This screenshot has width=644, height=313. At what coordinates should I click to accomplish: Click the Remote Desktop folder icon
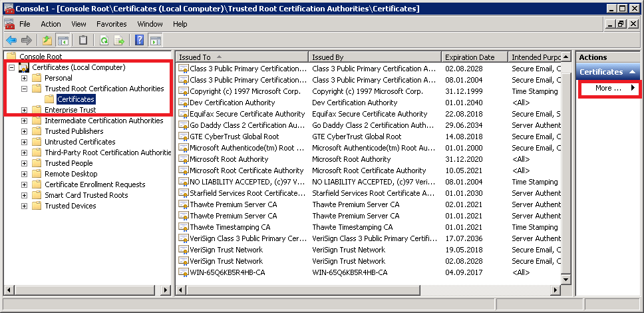click(37, 174)
